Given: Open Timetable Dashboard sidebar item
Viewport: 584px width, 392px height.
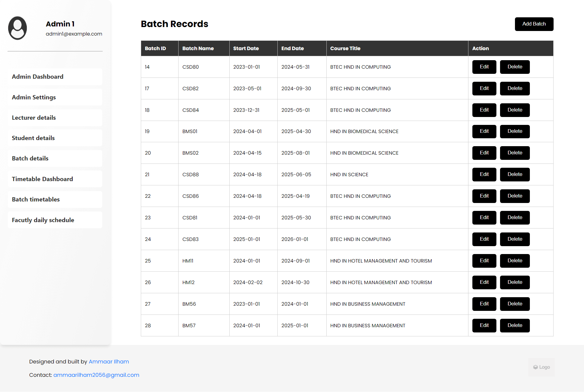Looking at the screenshot, I should coord(55,179).
